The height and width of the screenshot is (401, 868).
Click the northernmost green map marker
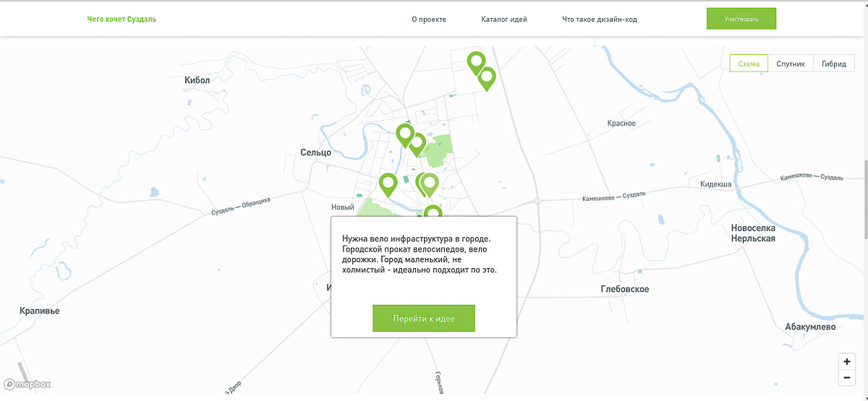click(475, 62)
